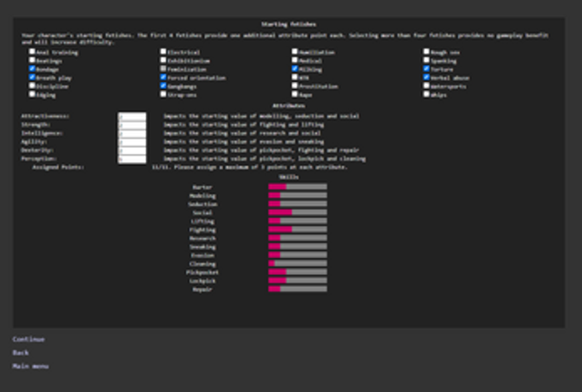The image size is (582, 392).
Task: Click the 'Starting fetishes' heading
Action: point(289,24)
